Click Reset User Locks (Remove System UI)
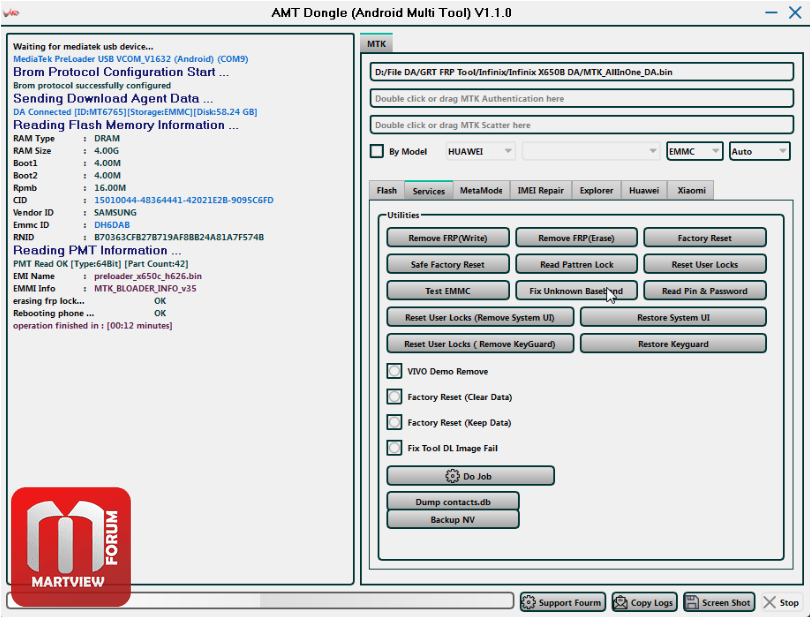This screenshot has height=618, width=811. point(480,317)
